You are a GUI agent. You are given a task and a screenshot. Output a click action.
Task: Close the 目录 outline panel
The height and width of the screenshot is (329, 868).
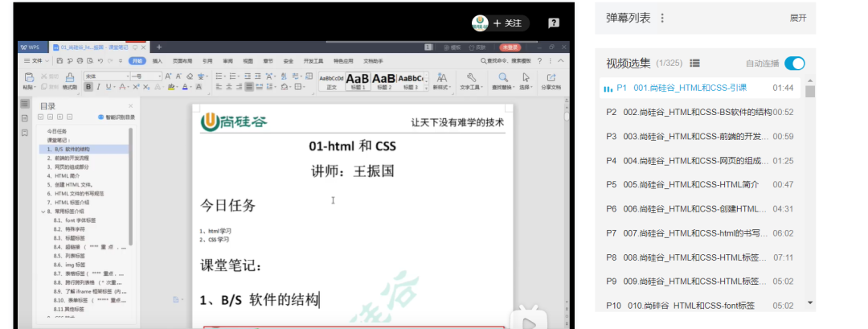click(131, 106)
